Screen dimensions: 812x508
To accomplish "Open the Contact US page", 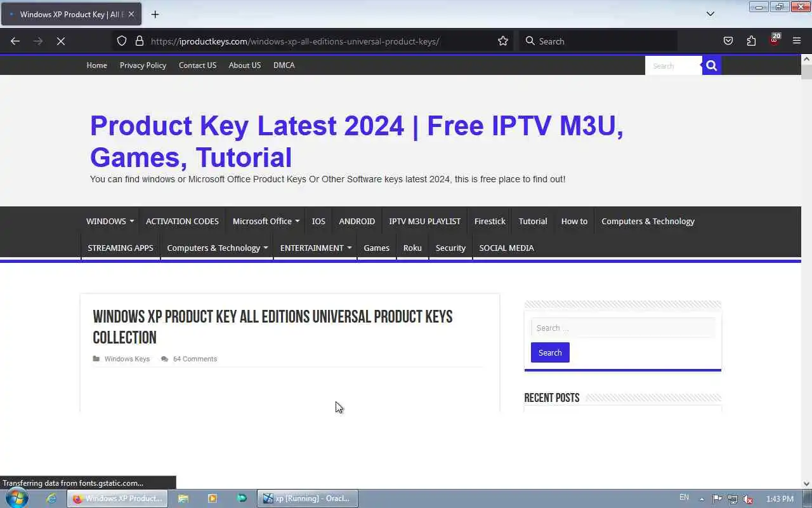I will 197,65.
